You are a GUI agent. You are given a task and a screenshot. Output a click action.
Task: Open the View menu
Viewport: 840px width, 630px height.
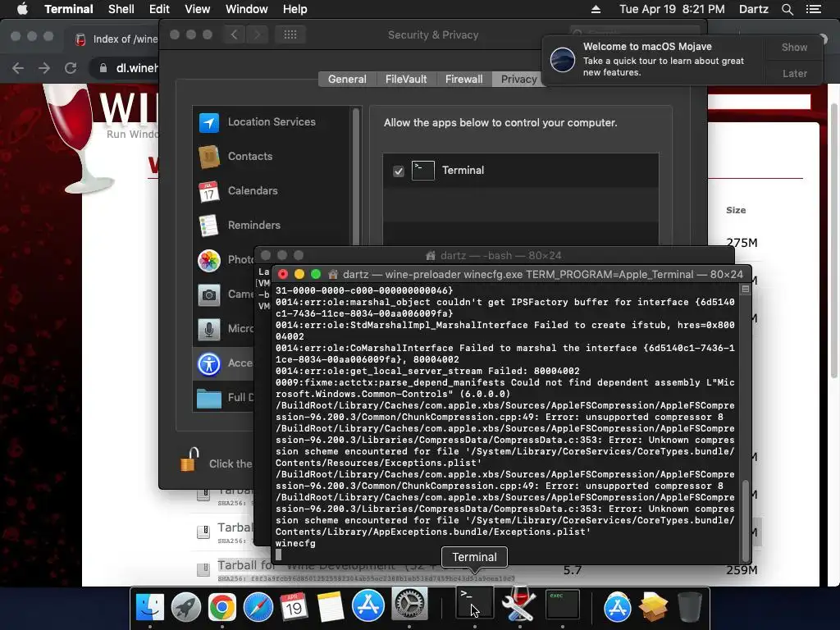197,9
